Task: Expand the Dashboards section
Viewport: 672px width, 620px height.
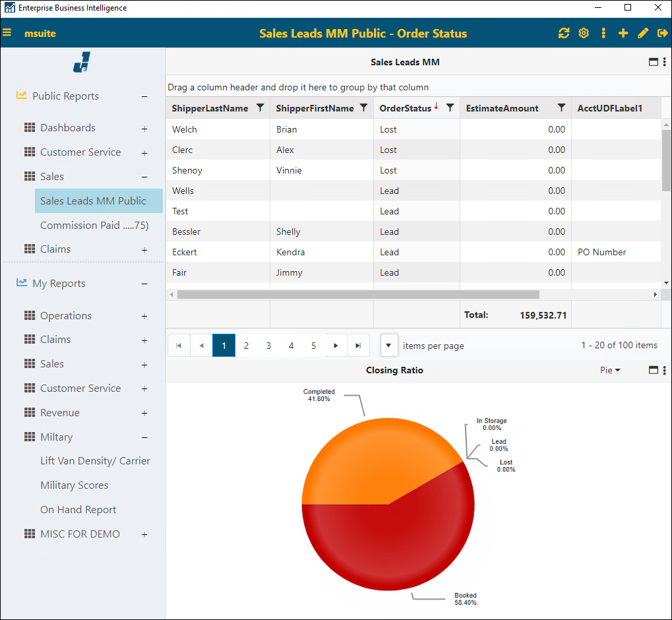Action: (144, 127)
